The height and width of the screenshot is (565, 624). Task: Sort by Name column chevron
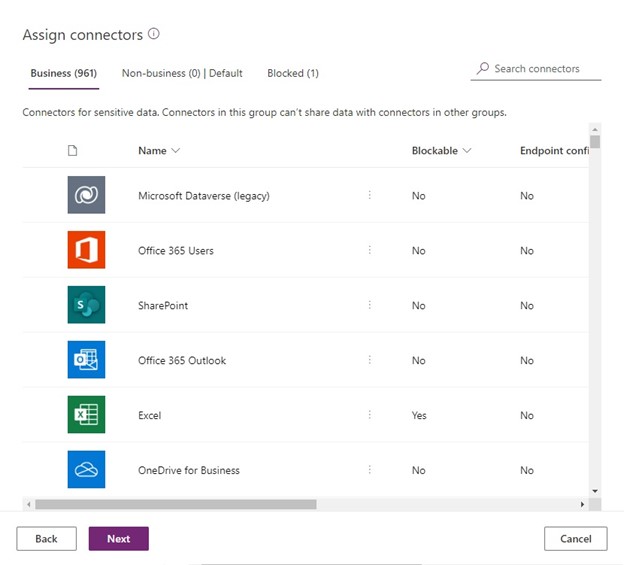[176, 151]
